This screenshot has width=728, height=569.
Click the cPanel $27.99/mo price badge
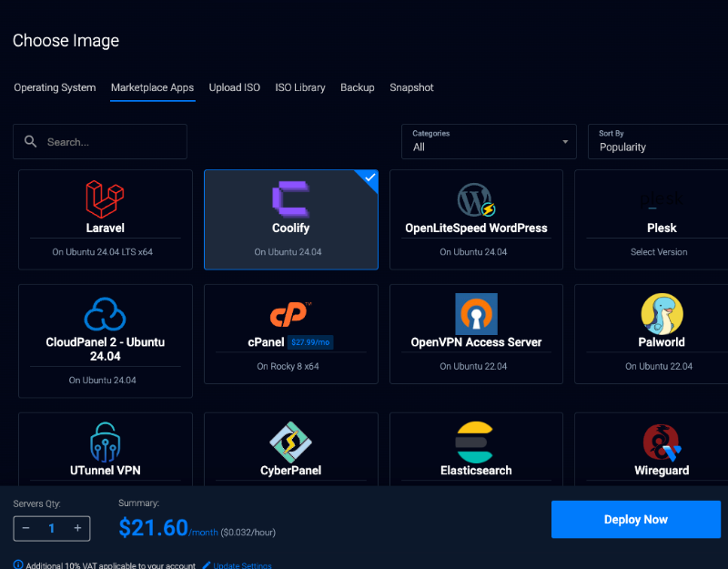click(310, 342)
